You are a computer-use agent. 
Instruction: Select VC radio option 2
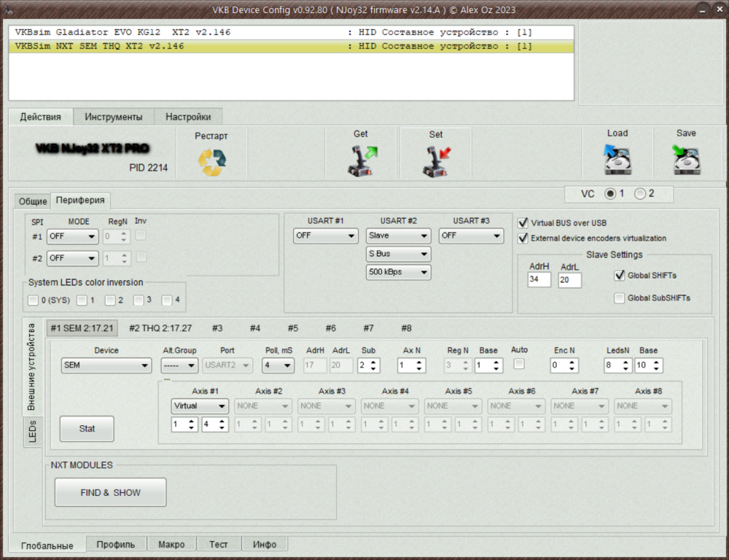(640, 194)
